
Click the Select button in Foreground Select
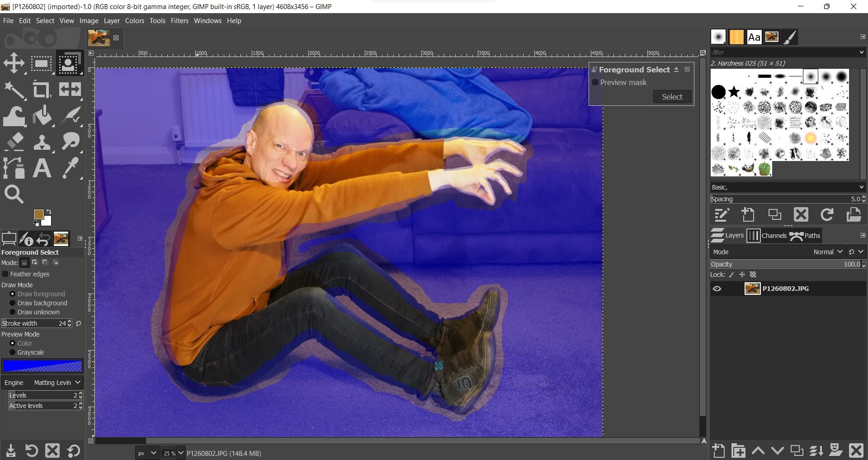(x=672, y=97)
